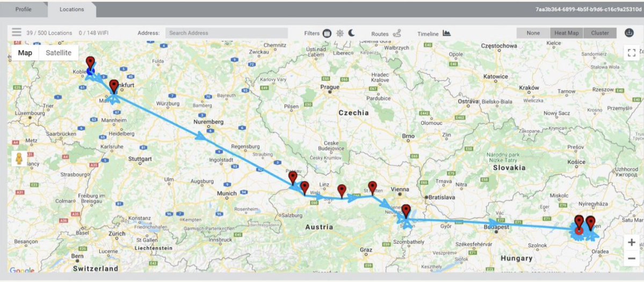This screenshot has height=282, width=644.
Task: Download locations via the download icon
Action: (629, 33)
